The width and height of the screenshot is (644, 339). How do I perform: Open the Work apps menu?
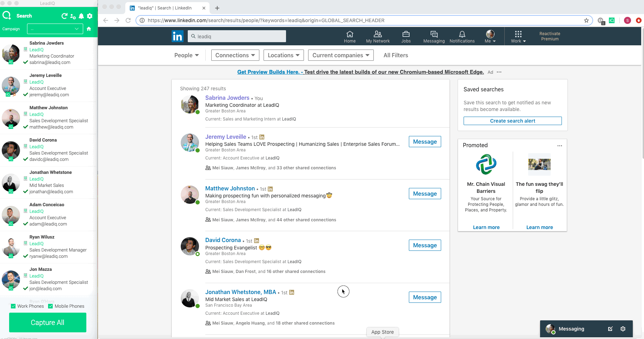[x=518, y=37]
